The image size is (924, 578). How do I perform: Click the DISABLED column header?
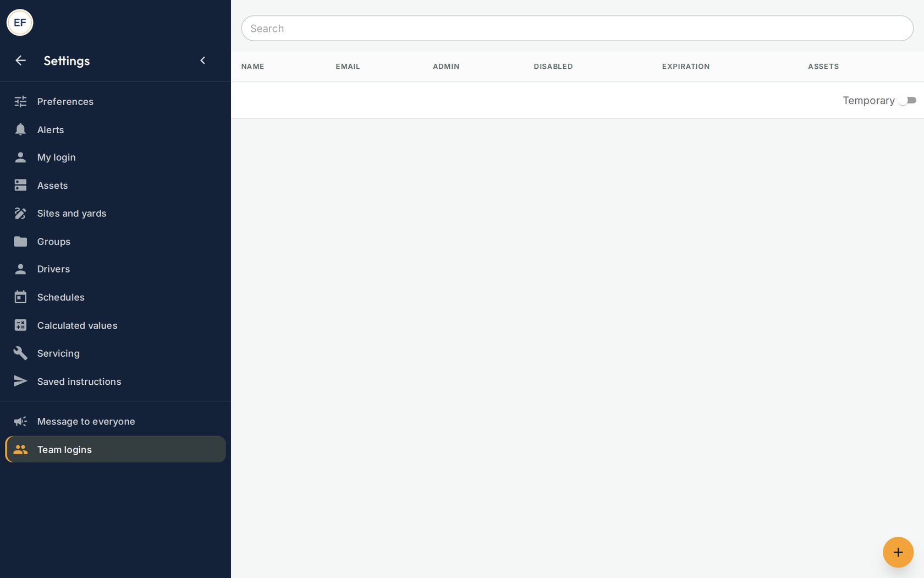[x=553, y=67]
